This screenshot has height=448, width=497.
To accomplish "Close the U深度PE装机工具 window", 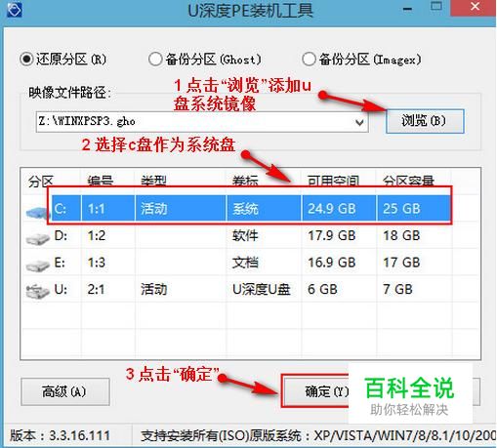I will [475, 7].
